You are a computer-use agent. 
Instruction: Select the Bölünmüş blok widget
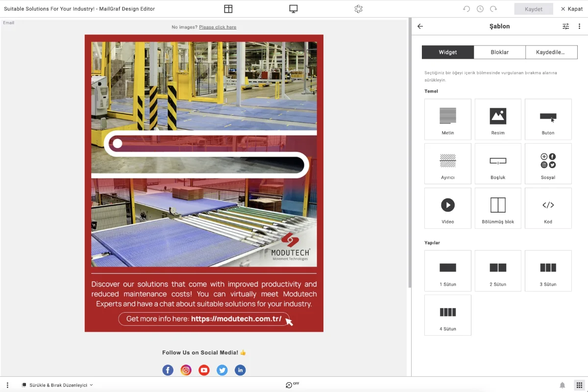(x=498, y=208)
